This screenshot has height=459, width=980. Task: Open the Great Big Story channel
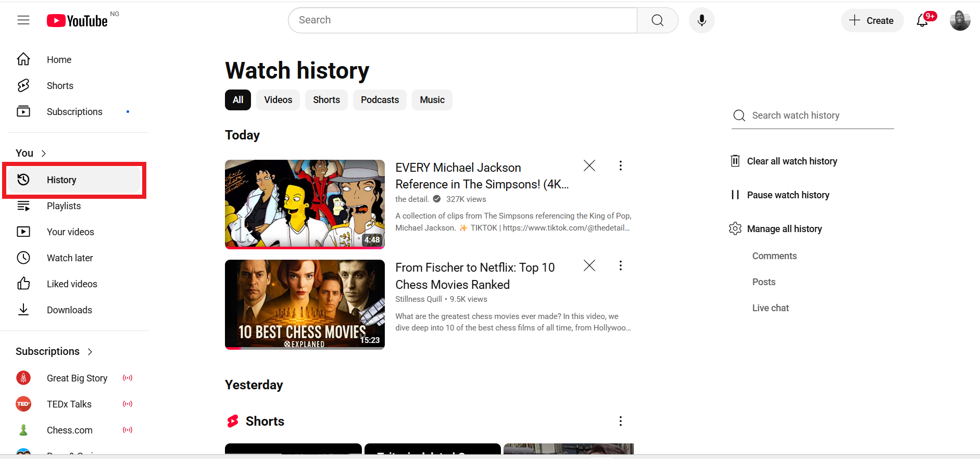74,378
